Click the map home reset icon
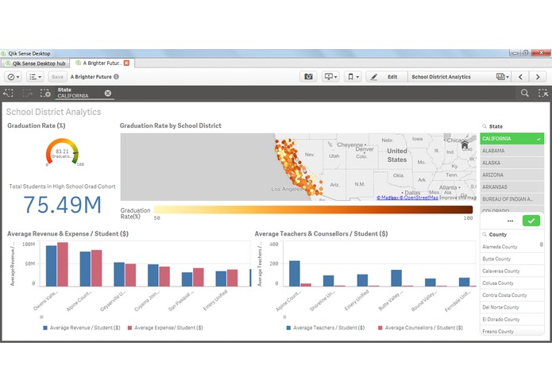The width and height of the screenshot is (552, 392). [x=465, y=145]
